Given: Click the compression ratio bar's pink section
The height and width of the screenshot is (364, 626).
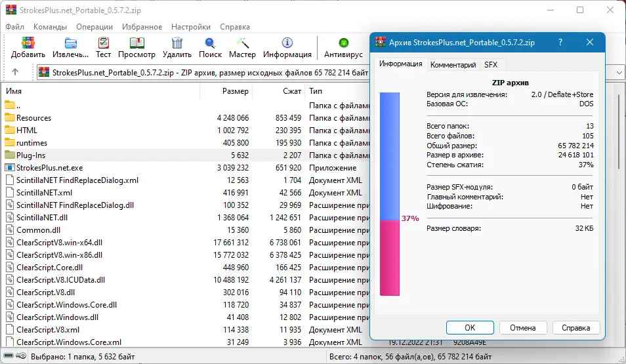Looking at the screenshot, I should point(390,258).
